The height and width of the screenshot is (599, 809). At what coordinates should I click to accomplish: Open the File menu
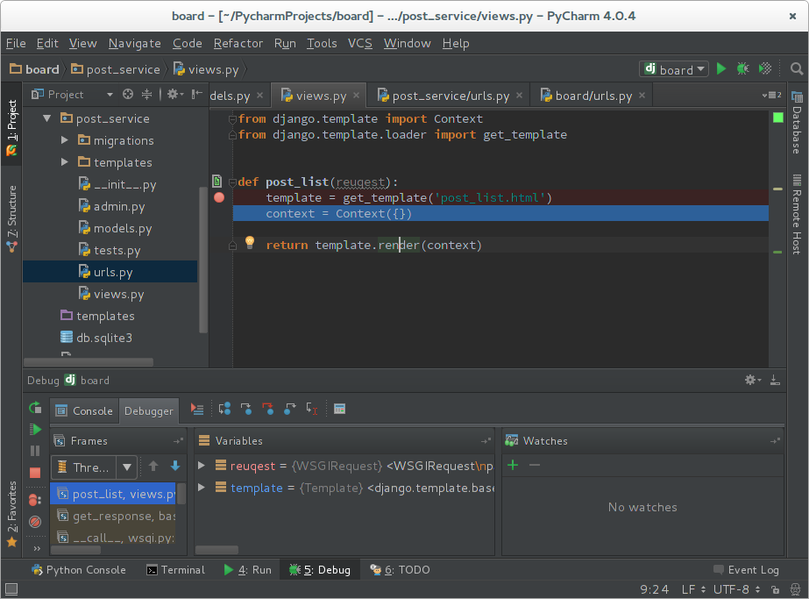[x=16, y=43]
